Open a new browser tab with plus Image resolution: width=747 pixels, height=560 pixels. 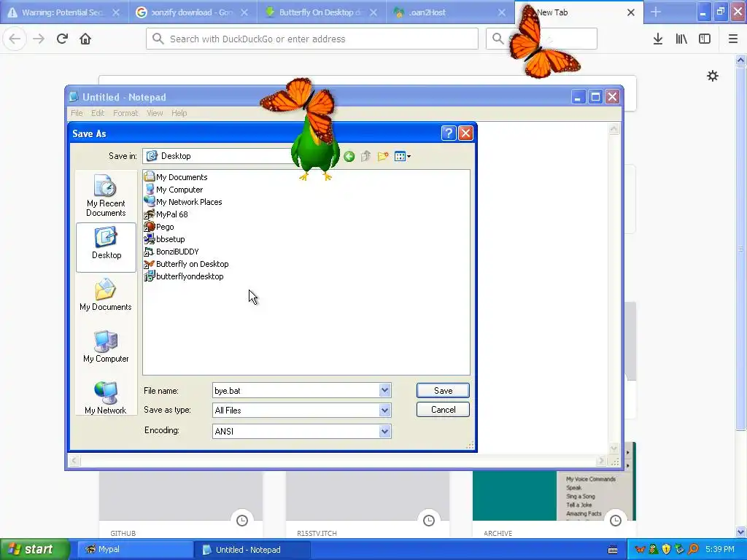coord(656,12)
